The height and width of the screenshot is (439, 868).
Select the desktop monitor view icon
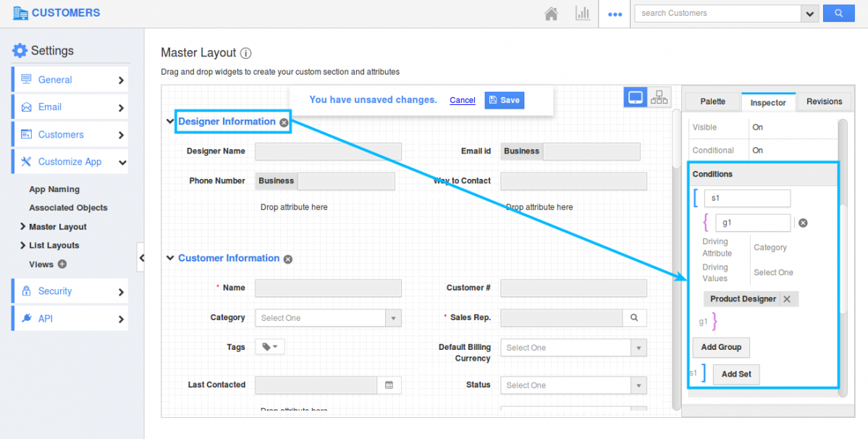pyautogui.click(x=636, y=98)
